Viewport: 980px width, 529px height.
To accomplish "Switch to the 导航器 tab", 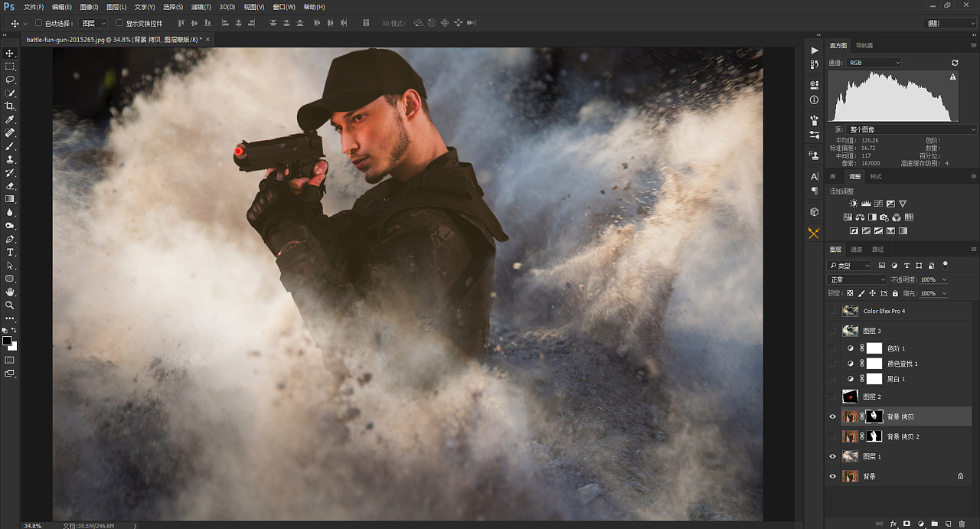I will pos(864,46).
